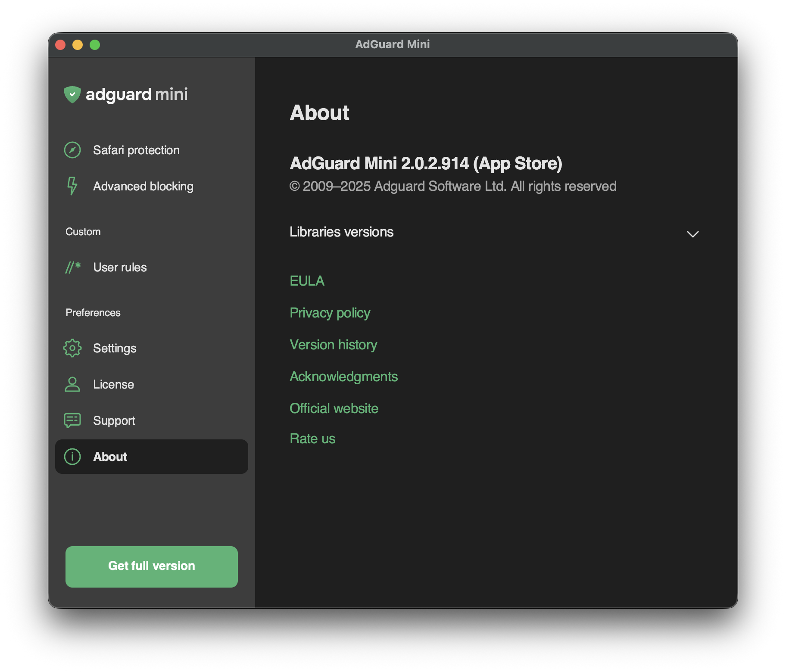This screenshot has width=786, height=672.
Task: View the Version history
Action: (333, 345)
